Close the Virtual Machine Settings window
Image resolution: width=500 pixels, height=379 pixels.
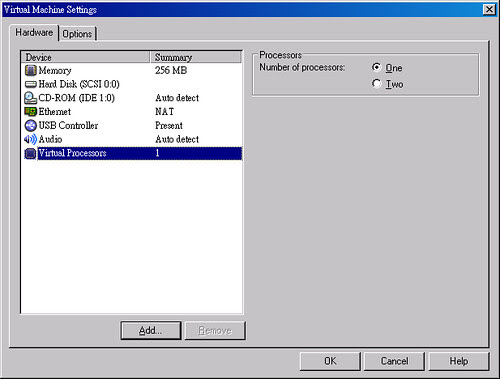(x=489, y=9)
